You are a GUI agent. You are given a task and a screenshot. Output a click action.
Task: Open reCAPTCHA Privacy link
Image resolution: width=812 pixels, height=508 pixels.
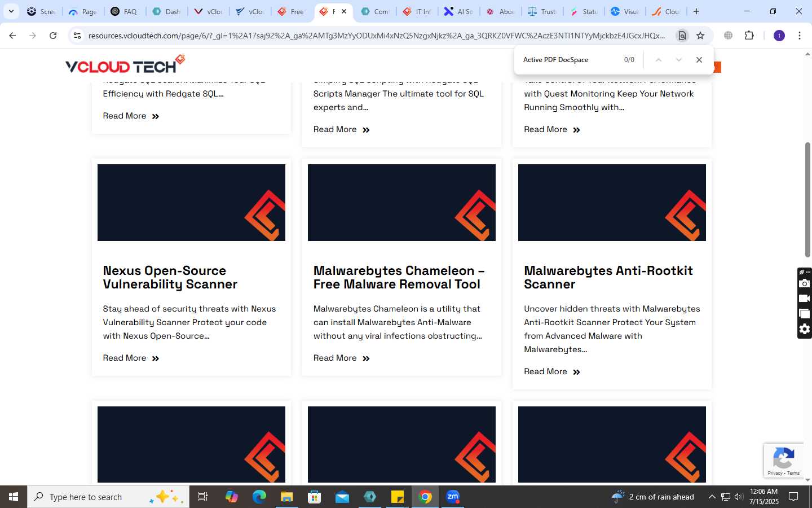tap(775, 473)
